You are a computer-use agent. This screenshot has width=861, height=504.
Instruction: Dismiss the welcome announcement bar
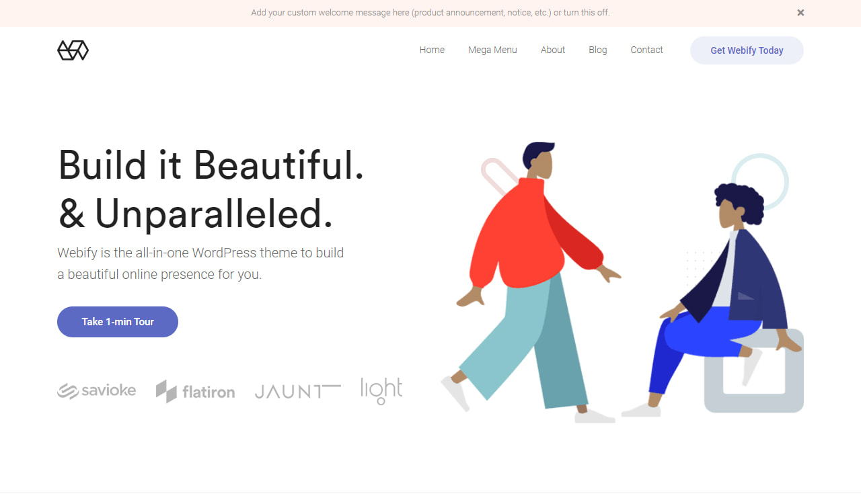[x=800, y=13]
